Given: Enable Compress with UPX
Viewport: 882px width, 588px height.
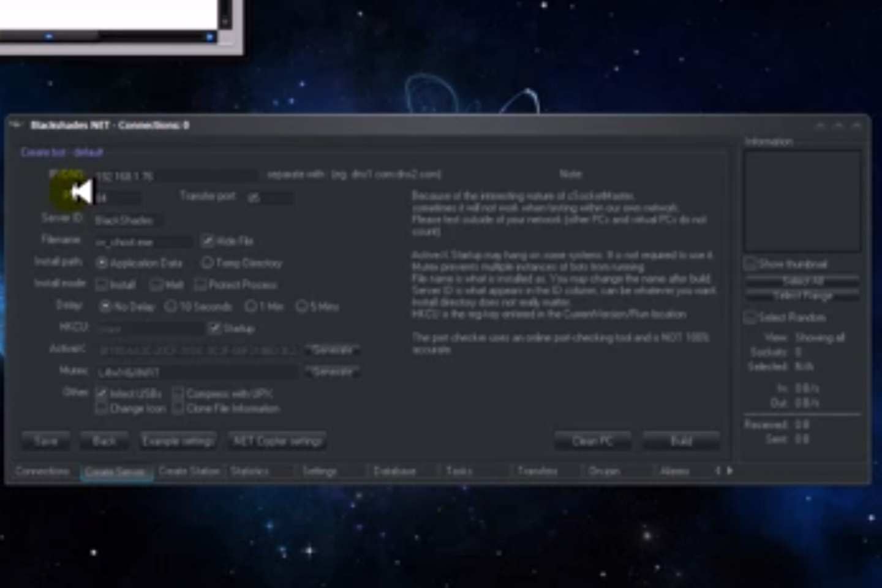Looking at the screenshot, I should tap(178, 394).
